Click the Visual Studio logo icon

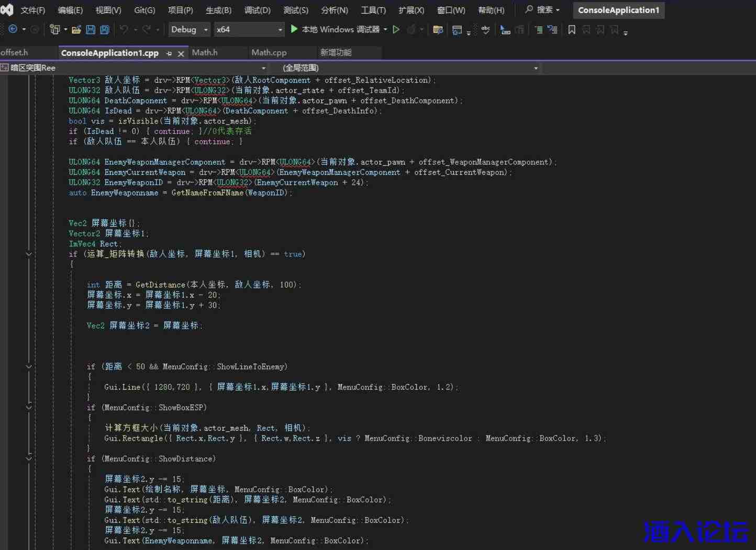pos(7,10)
